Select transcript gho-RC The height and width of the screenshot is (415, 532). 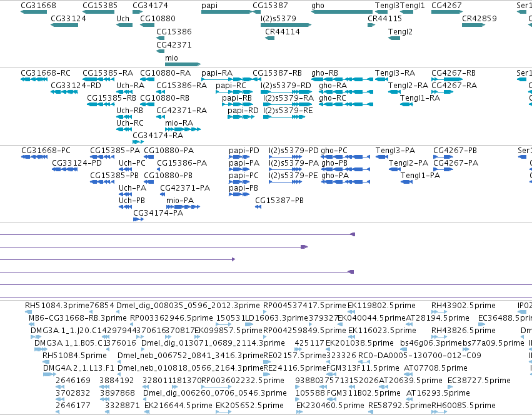[333, 98]
